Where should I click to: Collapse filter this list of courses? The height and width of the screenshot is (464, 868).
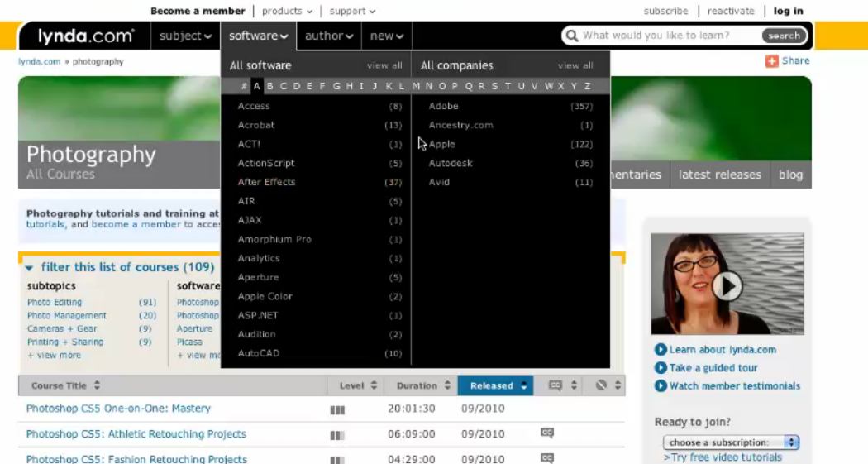click(x=119, y=267)
